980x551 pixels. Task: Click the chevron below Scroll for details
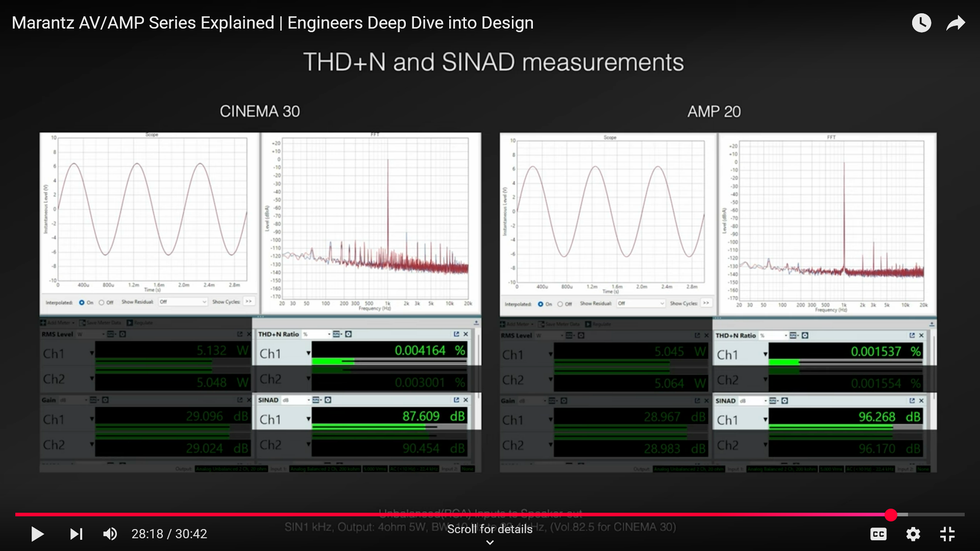point(489,542)
